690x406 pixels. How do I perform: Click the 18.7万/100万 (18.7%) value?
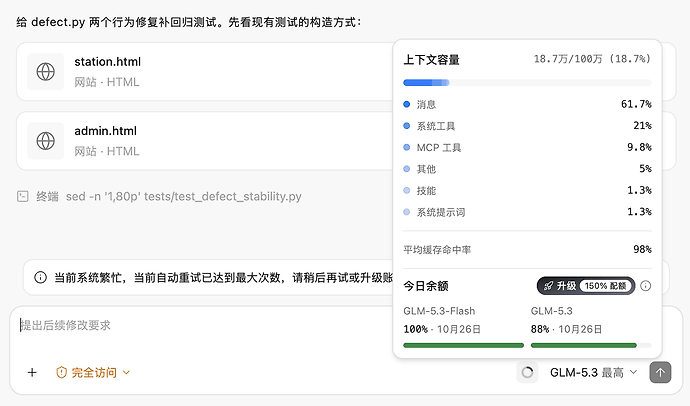pyautogui.click(x=592, y=59)
